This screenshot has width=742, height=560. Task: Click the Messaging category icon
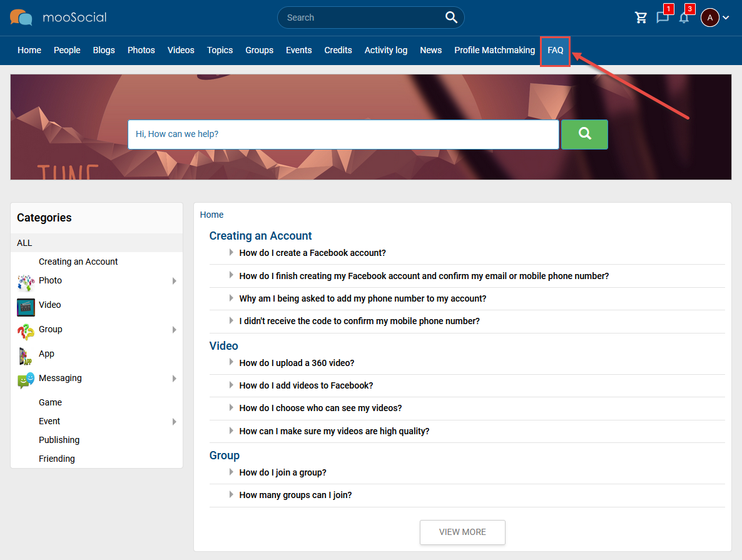(x=26, y=380)
